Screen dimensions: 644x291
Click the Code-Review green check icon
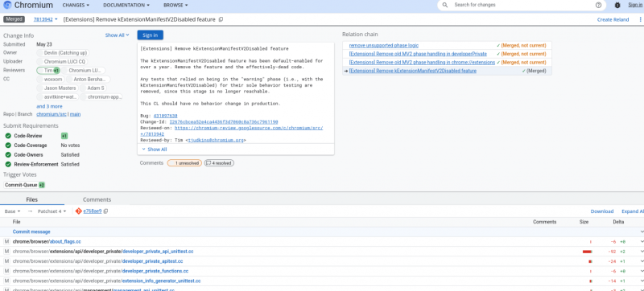click(8, 136)
